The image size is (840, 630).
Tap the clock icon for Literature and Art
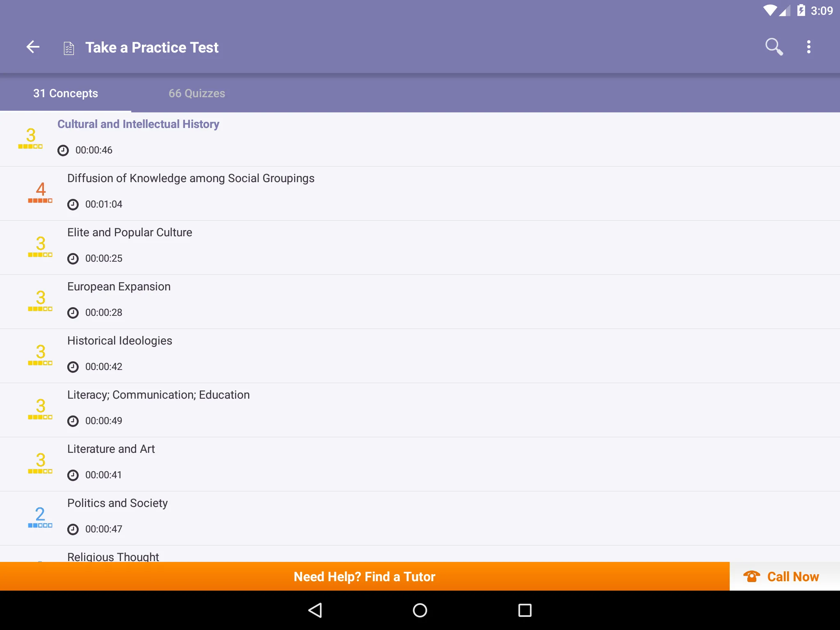tap(72, 475)
